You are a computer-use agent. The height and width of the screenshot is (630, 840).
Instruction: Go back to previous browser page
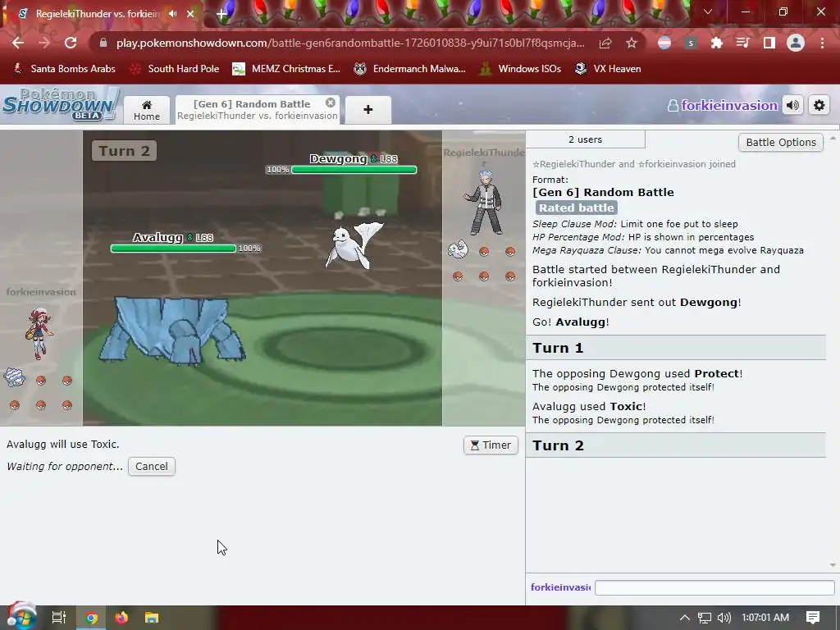(18, 43)
